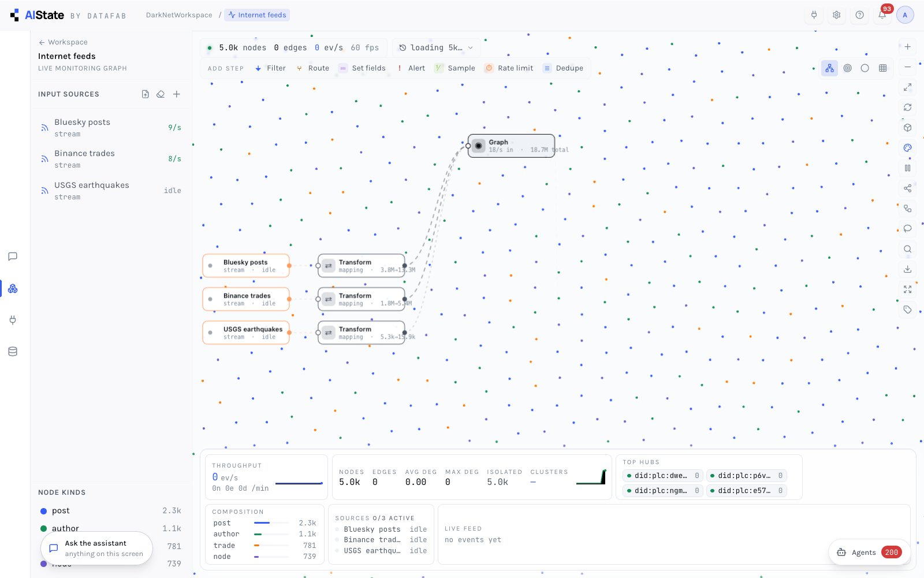
Task: Add a Sample step
Action: (455, 68)
